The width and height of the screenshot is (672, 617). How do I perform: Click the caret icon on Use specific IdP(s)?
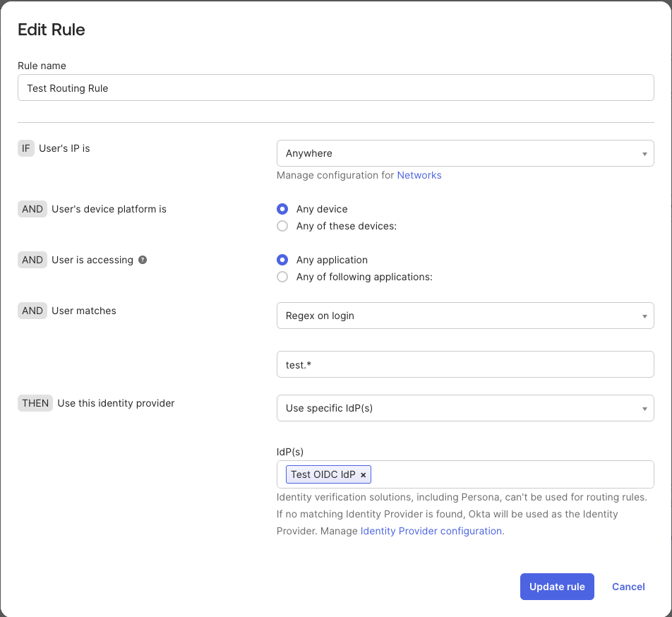[644, 408]
